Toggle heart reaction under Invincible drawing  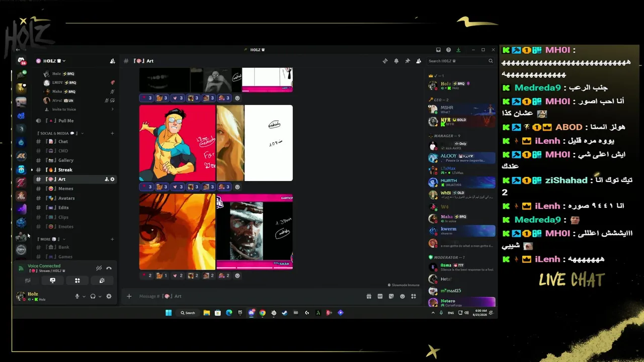pos(178,187)
